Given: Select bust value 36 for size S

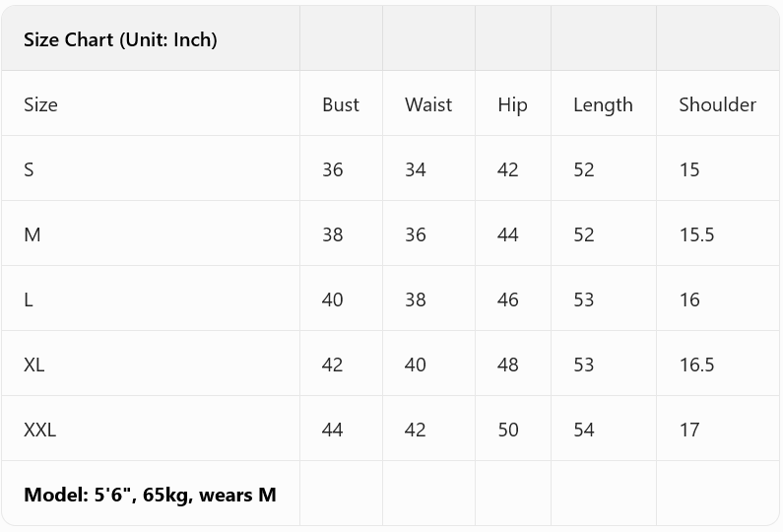Looking at the screenshot, I should click(333, 169).
